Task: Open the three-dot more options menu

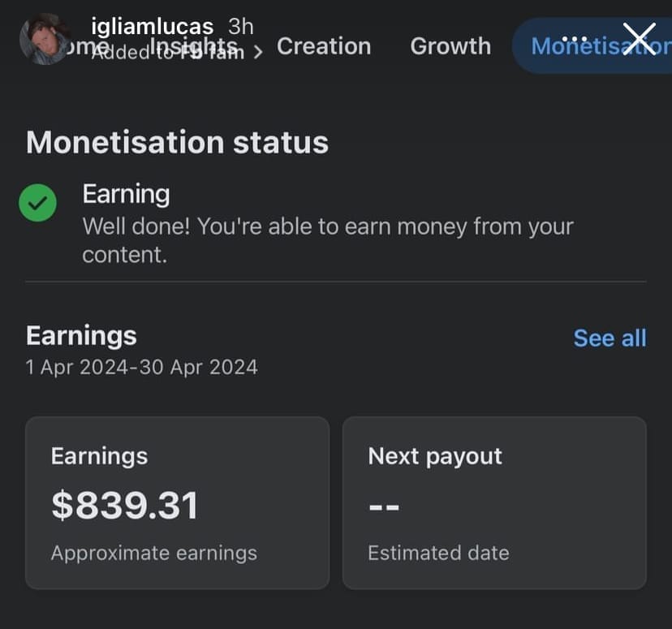Action: 574,38
